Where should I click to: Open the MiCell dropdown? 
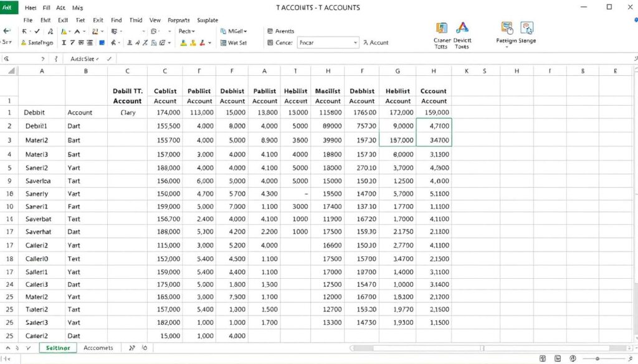pyautogui.click(x=234, y=31)
